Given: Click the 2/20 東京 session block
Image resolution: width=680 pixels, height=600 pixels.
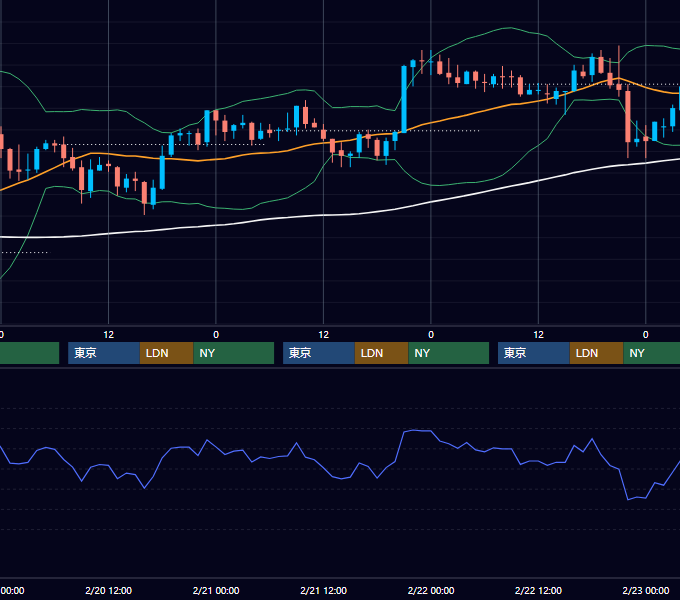Looking at the screenshot, I should click(104, 353).
